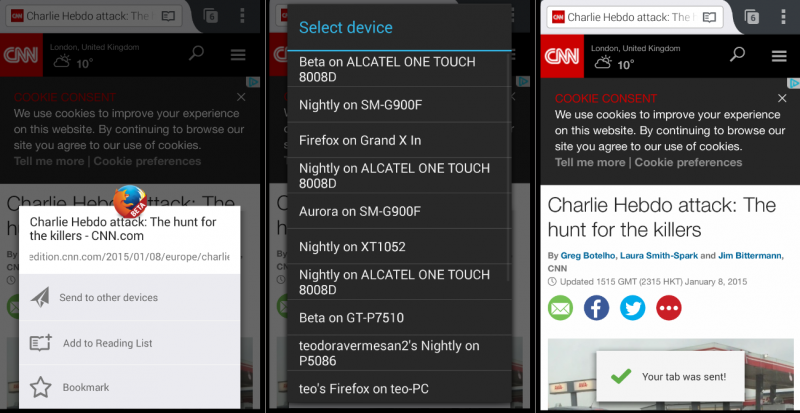Share article via Twitter icon
Image resolution: width=800 pixels, height=413 pixels.
click(x=633, y=308)
